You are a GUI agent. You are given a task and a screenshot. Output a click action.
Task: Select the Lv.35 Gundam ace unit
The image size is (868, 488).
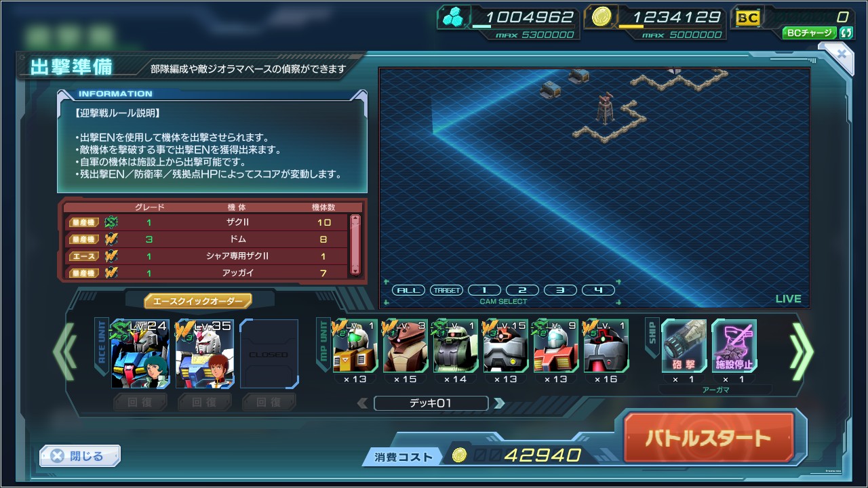(x=204, y=354)
